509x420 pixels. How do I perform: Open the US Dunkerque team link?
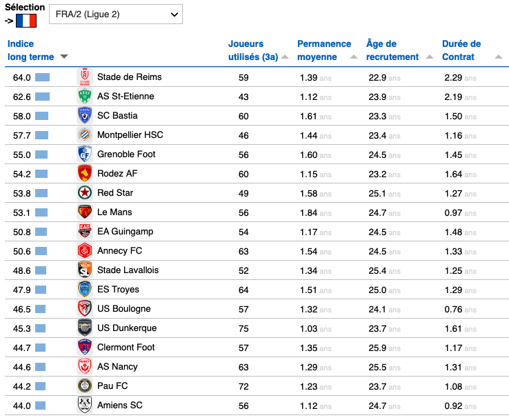coord(127,328)
